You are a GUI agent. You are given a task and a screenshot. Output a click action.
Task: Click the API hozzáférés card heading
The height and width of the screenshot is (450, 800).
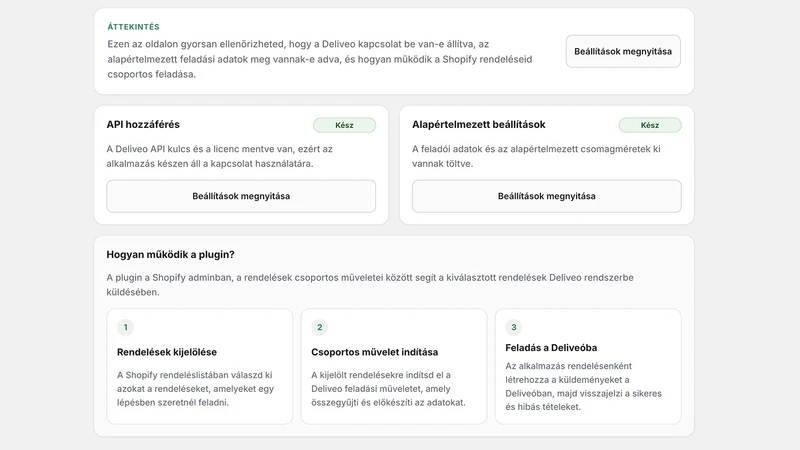143,124
